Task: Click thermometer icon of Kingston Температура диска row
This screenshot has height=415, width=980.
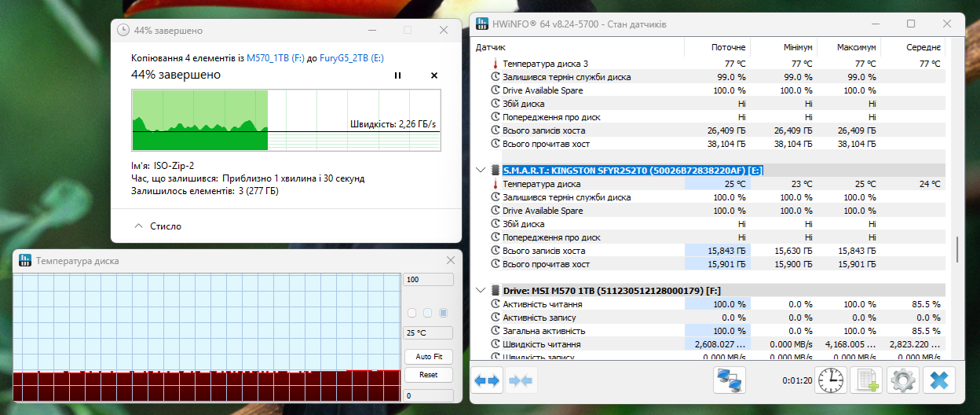Action: click(495, 184)
